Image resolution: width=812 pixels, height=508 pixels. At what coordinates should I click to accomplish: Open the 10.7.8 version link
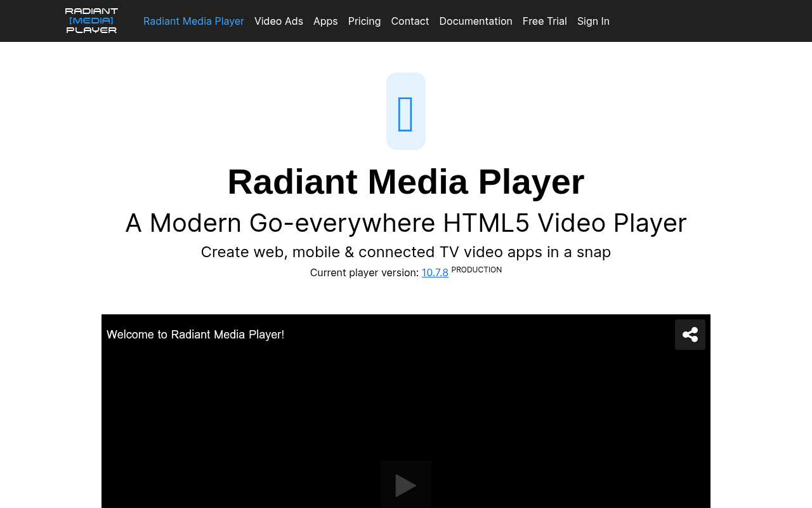435,272
